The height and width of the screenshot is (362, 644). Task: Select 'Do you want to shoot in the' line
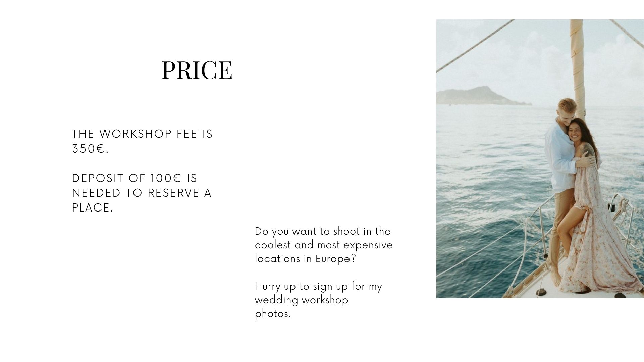323,231
